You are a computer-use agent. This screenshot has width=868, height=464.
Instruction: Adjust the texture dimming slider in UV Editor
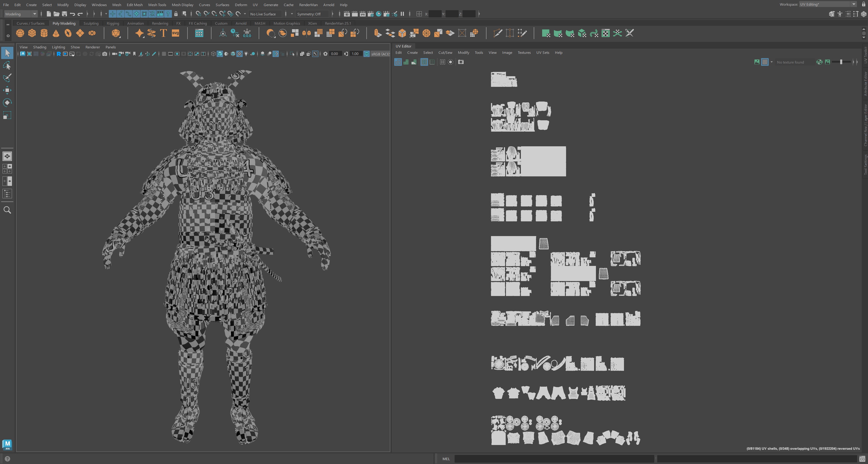click(x=841, y=62)
